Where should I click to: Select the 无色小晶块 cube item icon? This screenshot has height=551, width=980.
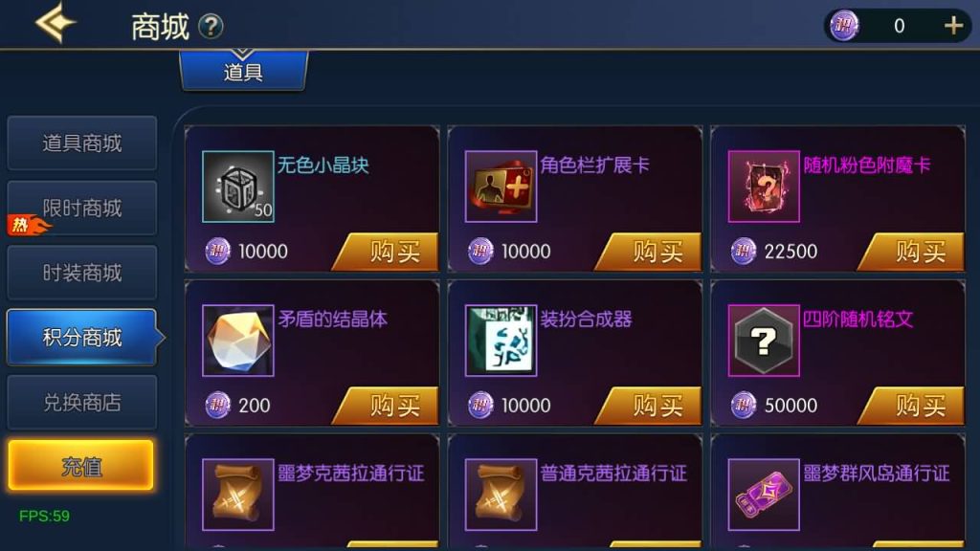pos(238,187)
